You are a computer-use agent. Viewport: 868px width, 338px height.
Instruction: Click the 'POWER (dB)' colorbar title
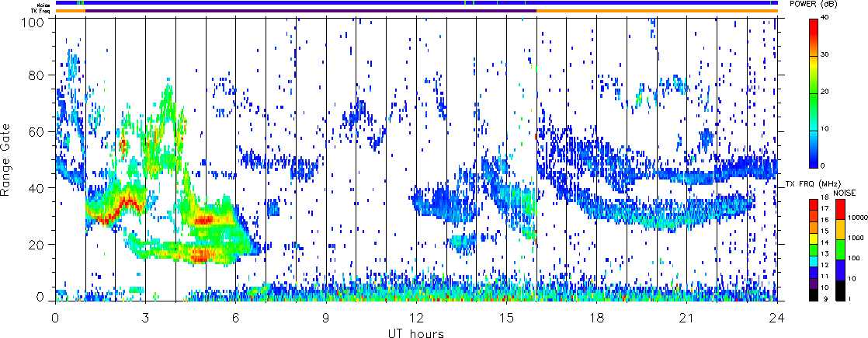coord(814,5)
